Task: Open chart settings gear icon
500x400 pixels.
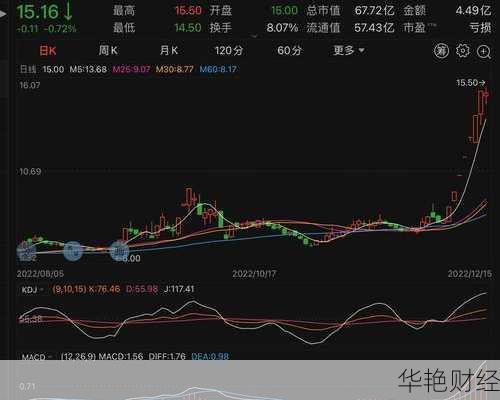Action: pos(463,51)
